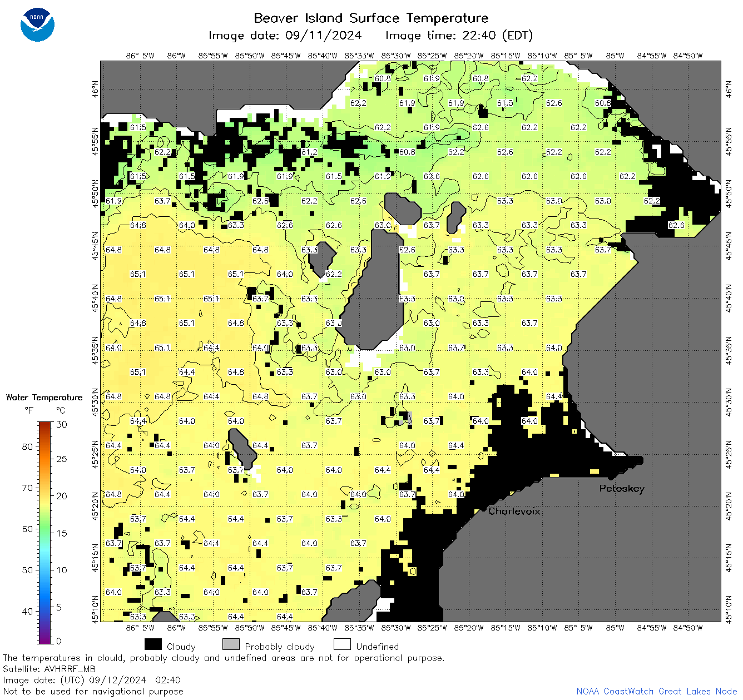Click the 'Water Temperature' scale heading
743x700 pixels.
[44, 398]
